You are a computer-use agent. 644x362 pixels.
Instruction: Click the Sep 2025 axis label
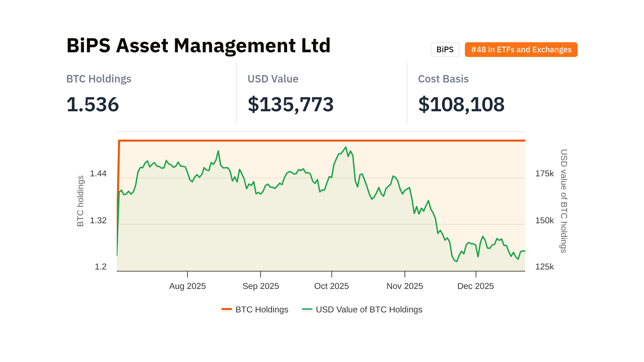261,286
